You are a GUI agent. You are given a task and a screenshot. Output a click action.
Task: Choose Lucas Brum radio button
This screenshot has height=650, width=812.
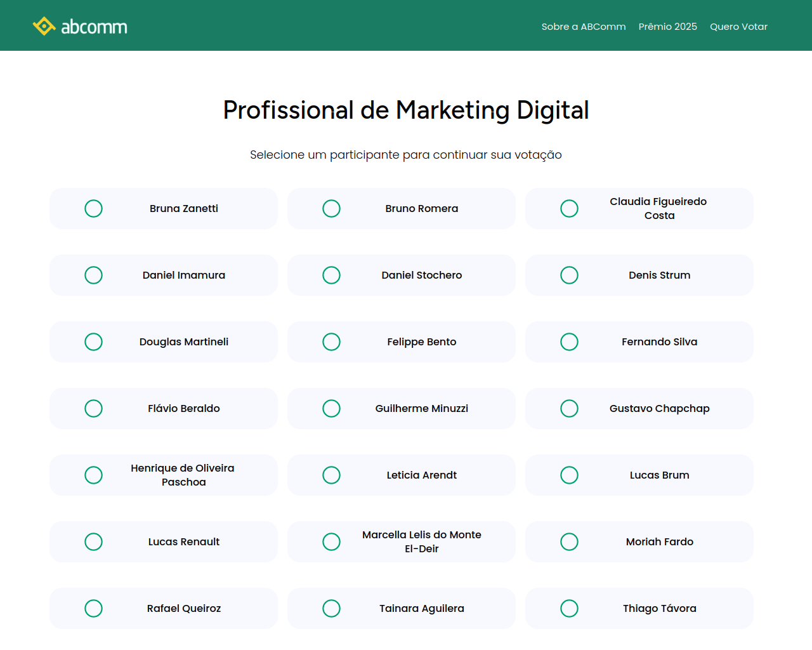coord(569,475)
